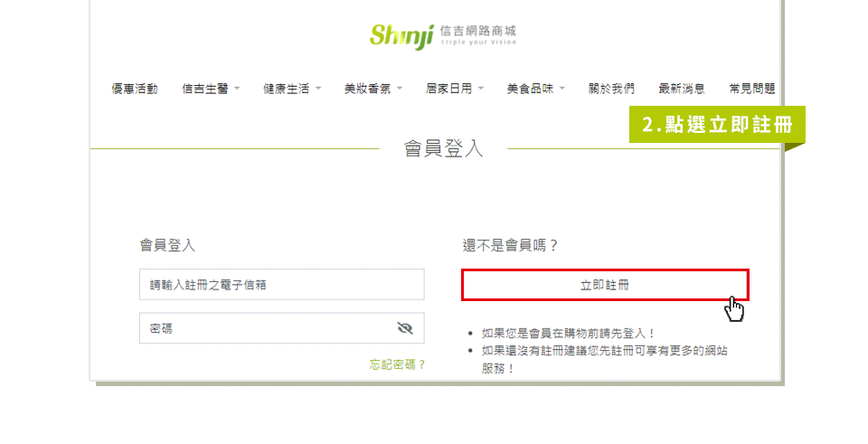Open 最新消息 in navigation

click(x=682, y=89)
